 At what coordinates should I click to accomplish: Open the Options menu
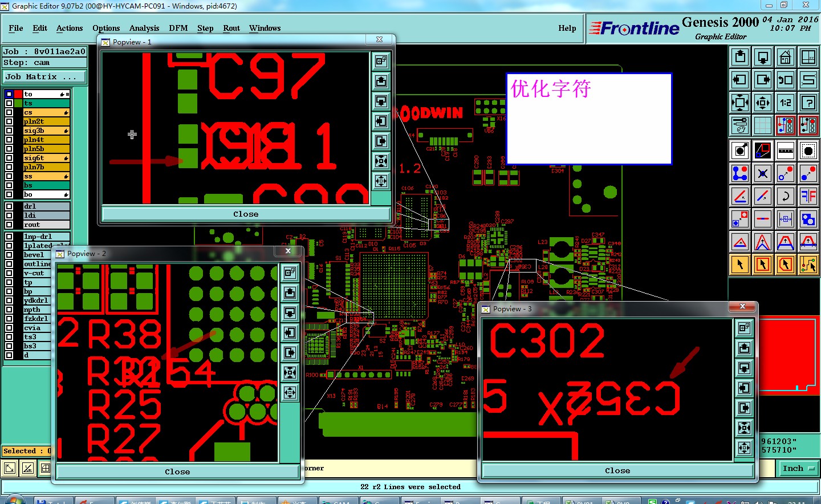pos(106,28)
